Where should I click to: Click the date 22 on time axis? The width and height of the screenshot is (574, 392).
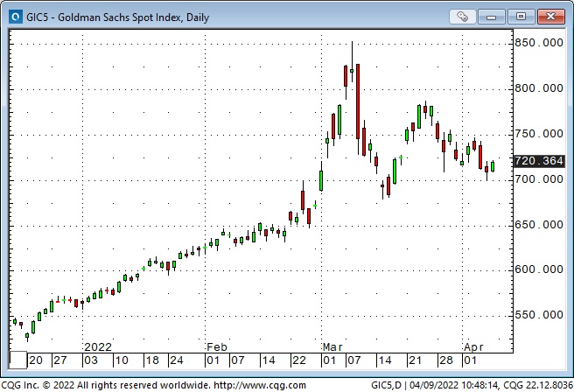299,360
